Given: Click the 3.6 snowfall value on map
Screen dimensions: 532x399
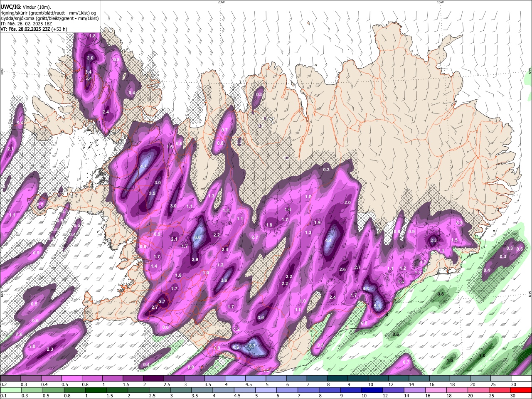Looking at the screenshot, I should pyautogui.click(x=261, y=318).
